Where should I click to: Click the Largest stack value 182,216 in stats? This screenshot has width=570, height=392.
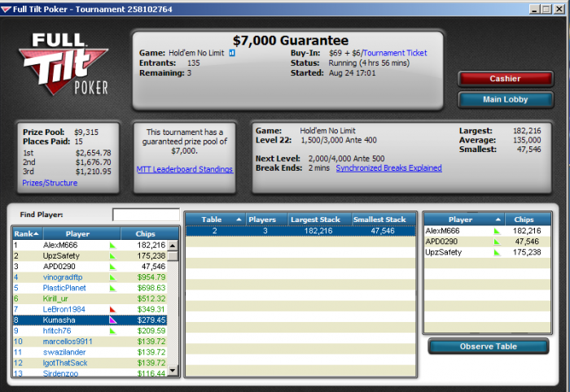(527, 131)
